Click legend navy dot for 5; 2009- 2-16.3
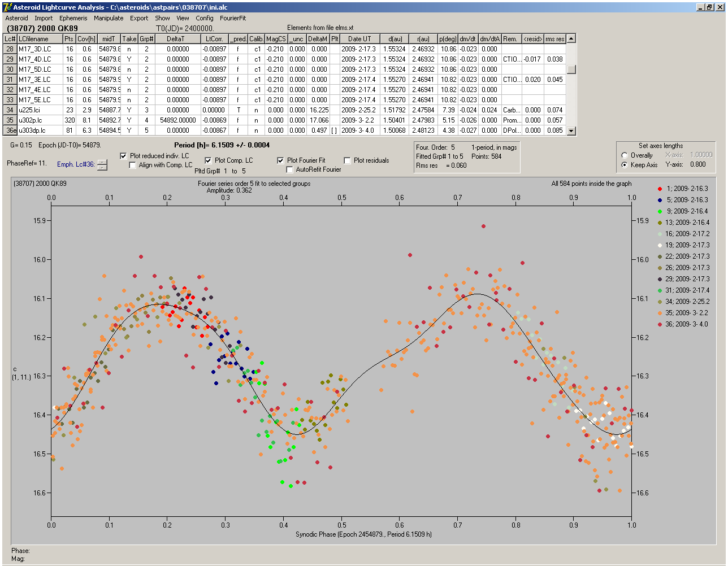The height and width of the screenshot is (566, 728). (x=660, y=200)
